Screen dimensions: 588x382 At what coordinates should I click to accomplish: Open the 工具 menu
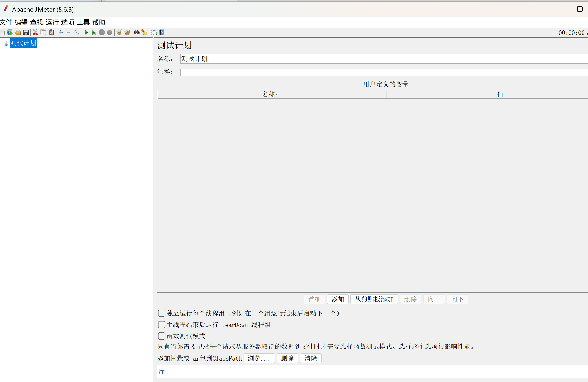click(x=84, y=22)
